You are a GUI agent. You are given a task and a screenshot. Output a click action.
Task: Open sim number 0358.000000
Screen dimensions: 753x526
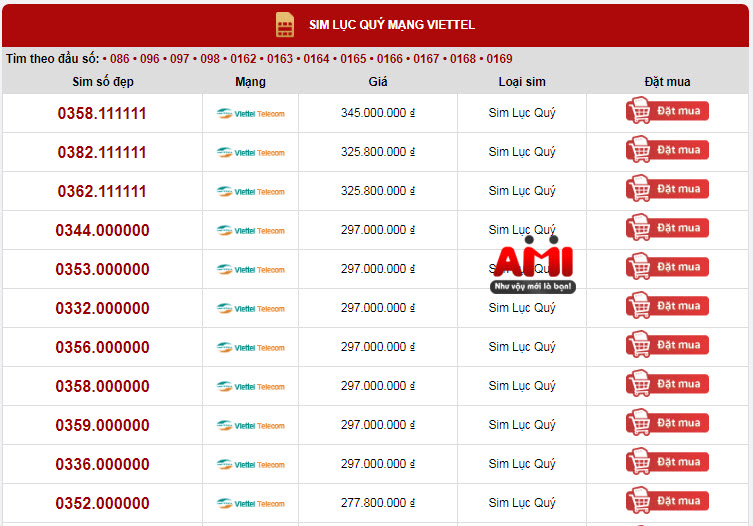(102, 386)
